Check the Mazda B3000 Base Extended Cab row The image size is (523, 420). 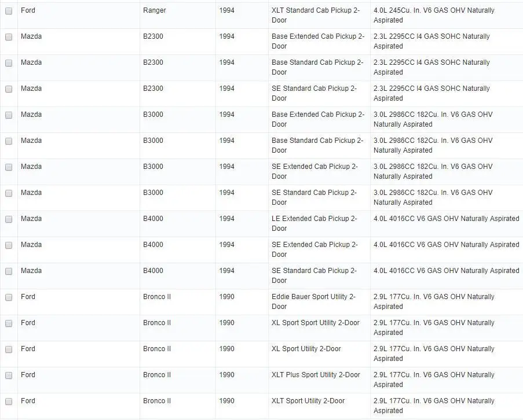[x=9, y=115]
